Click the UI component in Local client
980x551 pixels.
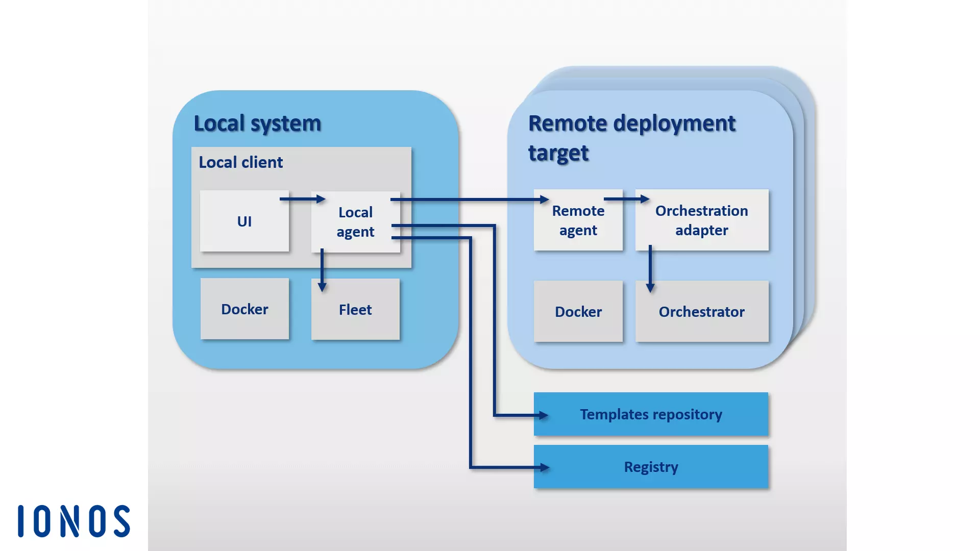(244, 220)
